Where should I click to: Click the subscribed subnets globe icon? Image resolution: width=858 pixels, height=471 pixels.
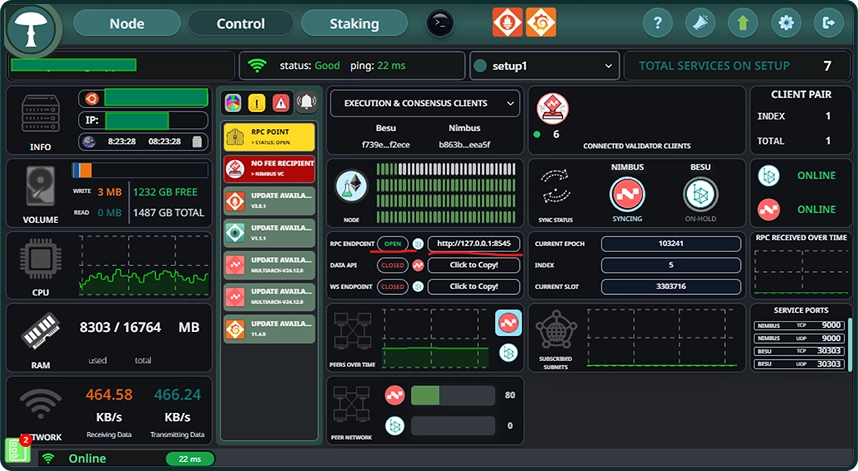tap(556, 332)
